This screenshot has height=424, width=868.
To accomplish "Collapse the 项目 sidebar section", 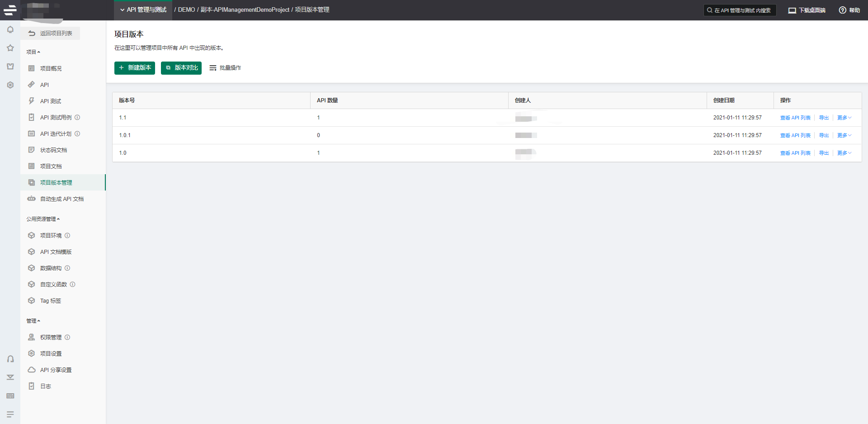I will pos(33,52).
